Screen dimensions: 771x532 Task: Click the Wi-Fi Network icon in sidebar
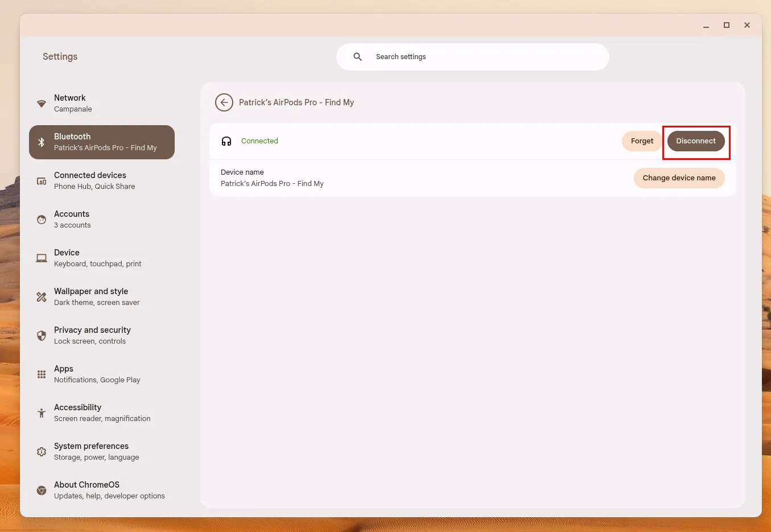(42, 104)
